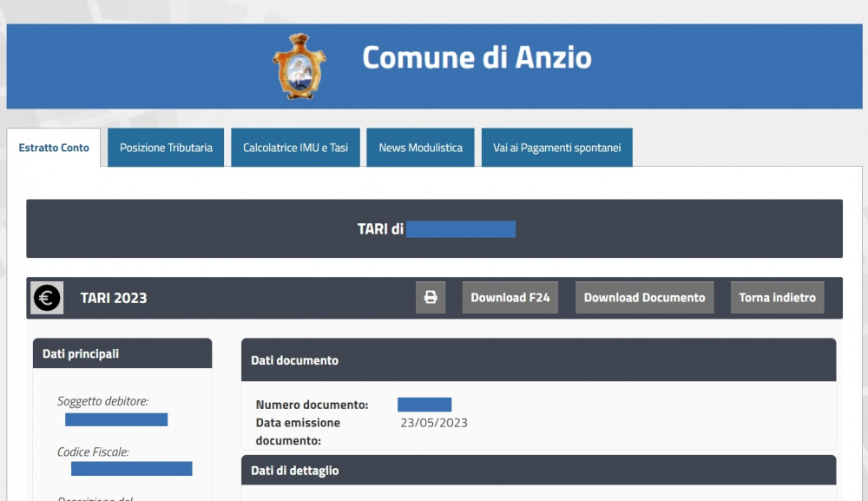Screen dimensions: 868x501
Task: Click the Codice Fiscale label
Action: pos(93,452)
